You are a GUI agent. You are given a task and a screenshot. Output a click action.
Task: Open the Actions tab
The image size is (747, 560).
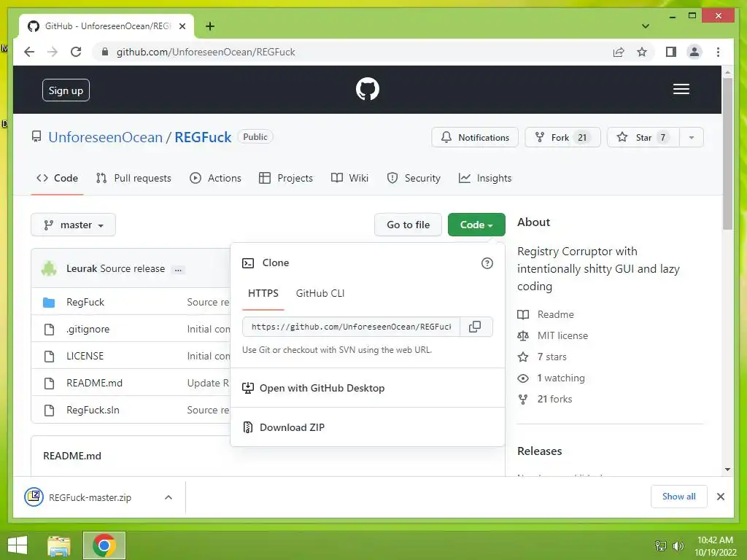215,178
